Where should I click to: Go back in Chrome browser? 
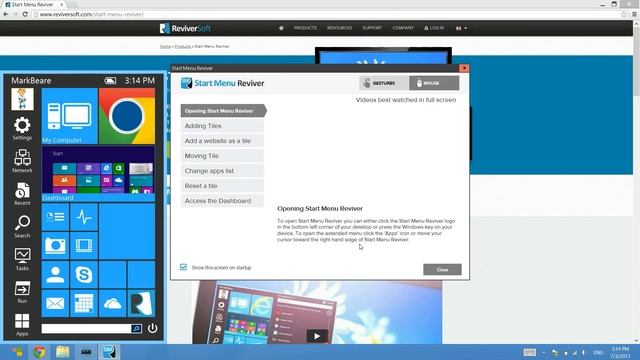(x=6, y=14)
